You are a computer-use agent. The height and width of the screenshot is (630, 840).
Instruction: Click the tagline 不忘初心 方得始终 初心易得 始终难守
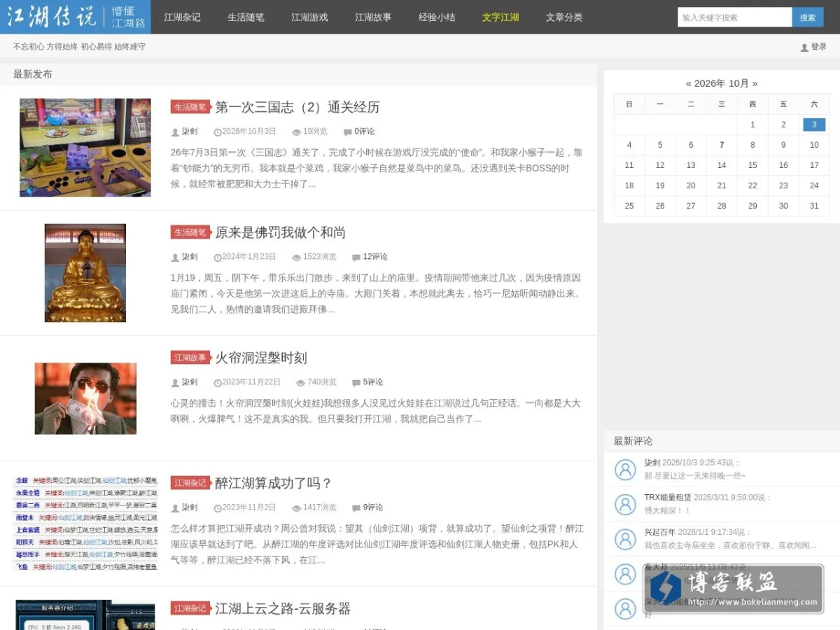79,47
